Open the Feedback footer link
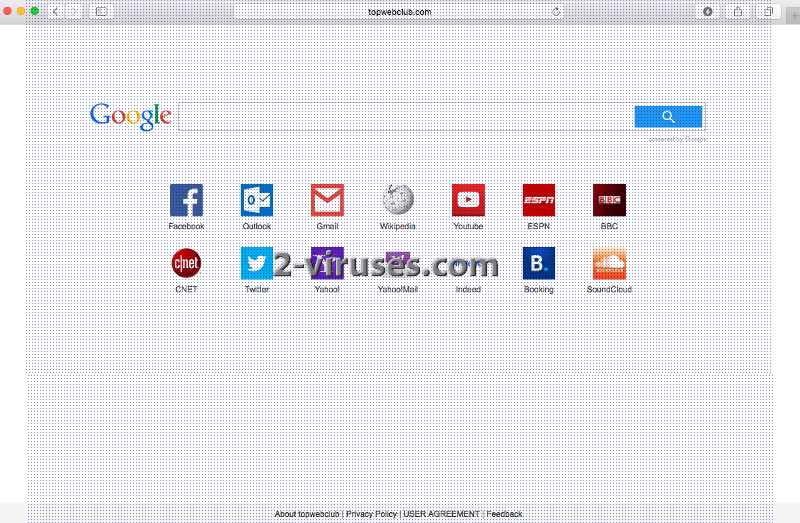The height and width of the screenshot is (523, 800). (504, 514)
